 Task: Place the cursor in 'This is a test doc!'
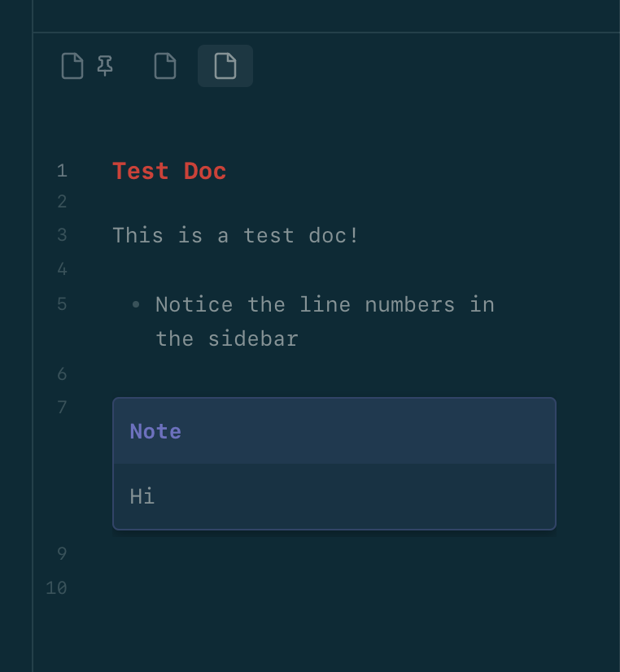coord(236,235)
